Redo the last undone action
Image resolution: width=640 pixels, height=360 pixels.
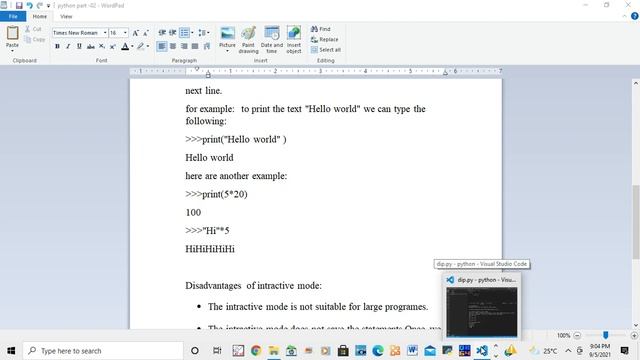point(40,5)
